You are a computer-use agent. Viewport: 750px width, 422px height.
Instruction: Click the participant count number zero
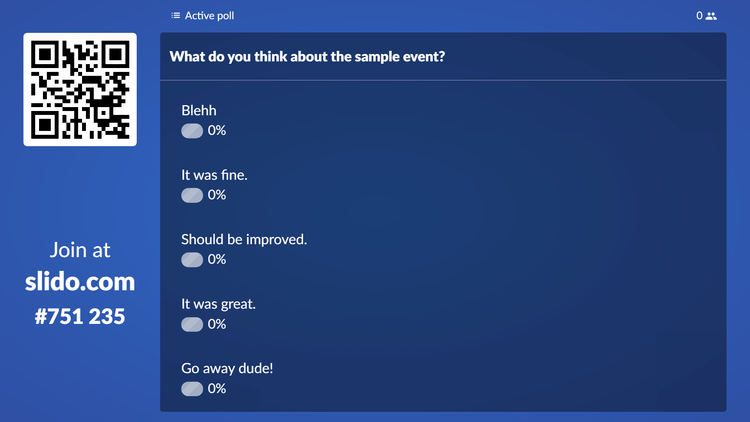point(700,16)
